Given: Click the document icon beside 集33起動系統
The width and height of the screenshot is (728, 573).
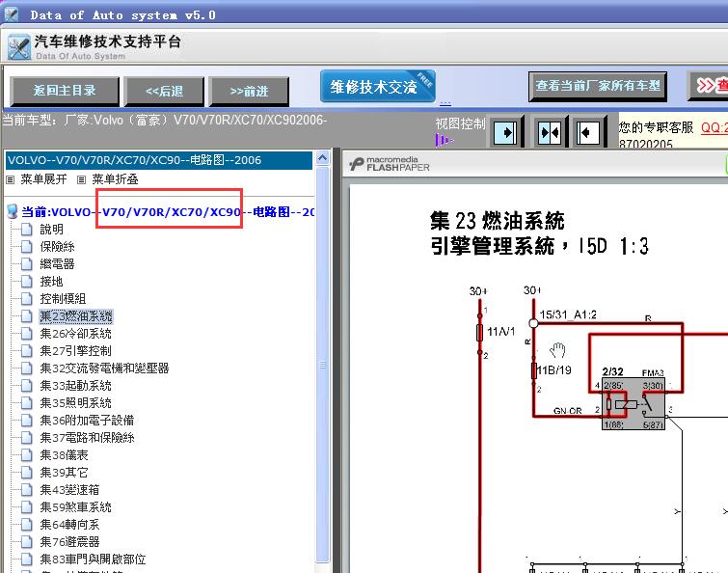Looking at the screenshot, I should coord(27,386).
